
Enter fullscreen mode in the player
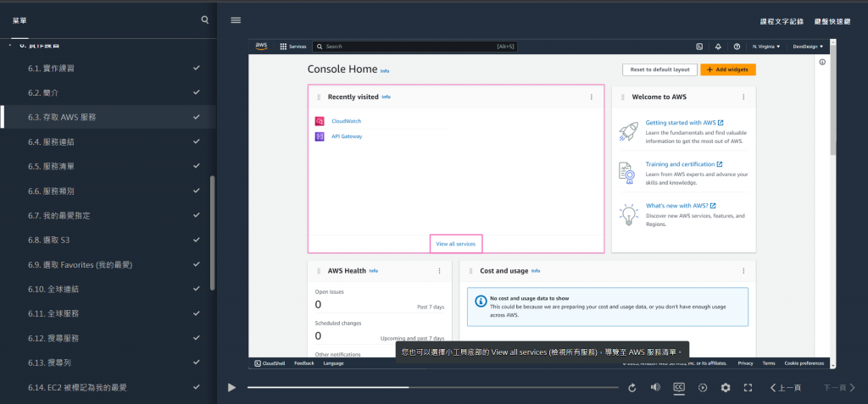748,387
